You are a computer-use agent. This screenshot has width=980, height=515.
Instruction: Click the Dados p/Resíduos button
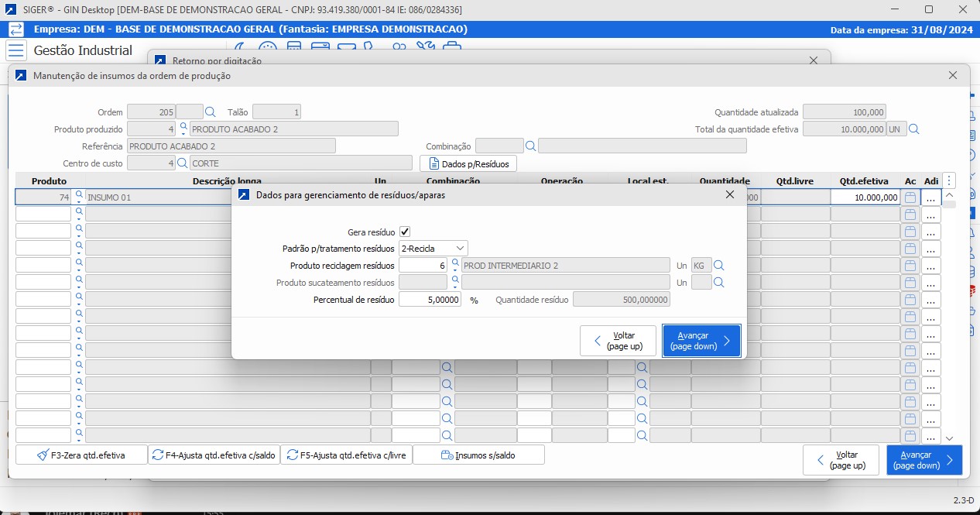(x=468, y=163)
